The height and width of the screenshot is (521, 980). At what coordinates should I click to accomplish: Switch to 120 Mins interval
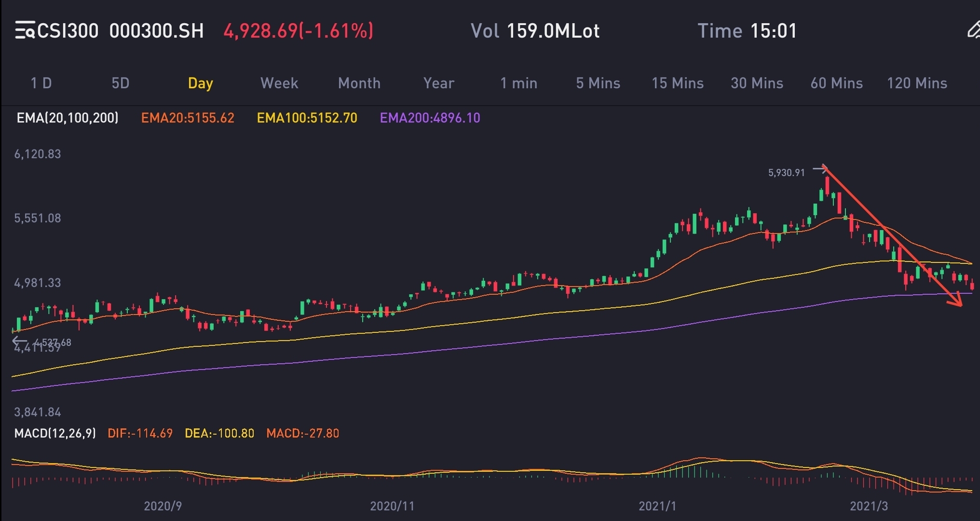[x=917, y=83]
